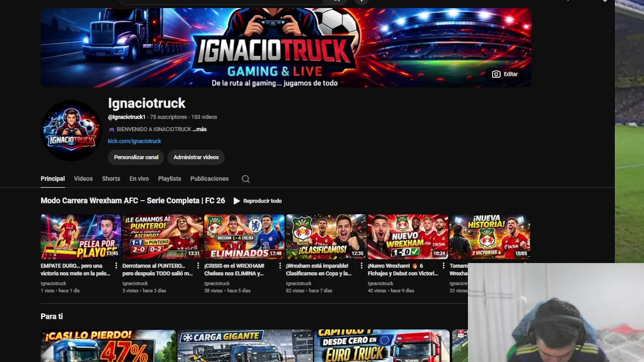The width and height of the screenshot is (644, 362).
Task: Click the '103 videos' count text
Action: (204, 117)
